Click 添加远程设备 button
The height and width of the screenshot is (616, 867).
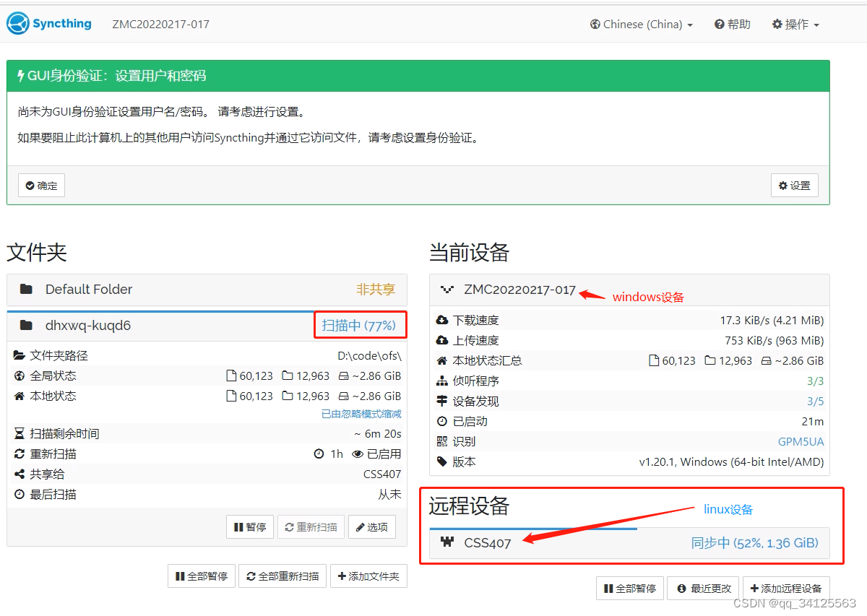pos(786,589)
